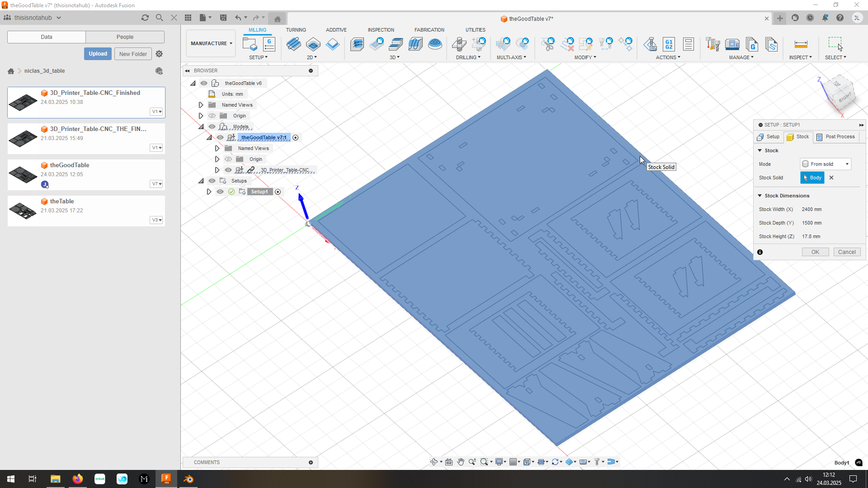
Task: Click the Orbit navigation icon
Action: click(434, 462)
